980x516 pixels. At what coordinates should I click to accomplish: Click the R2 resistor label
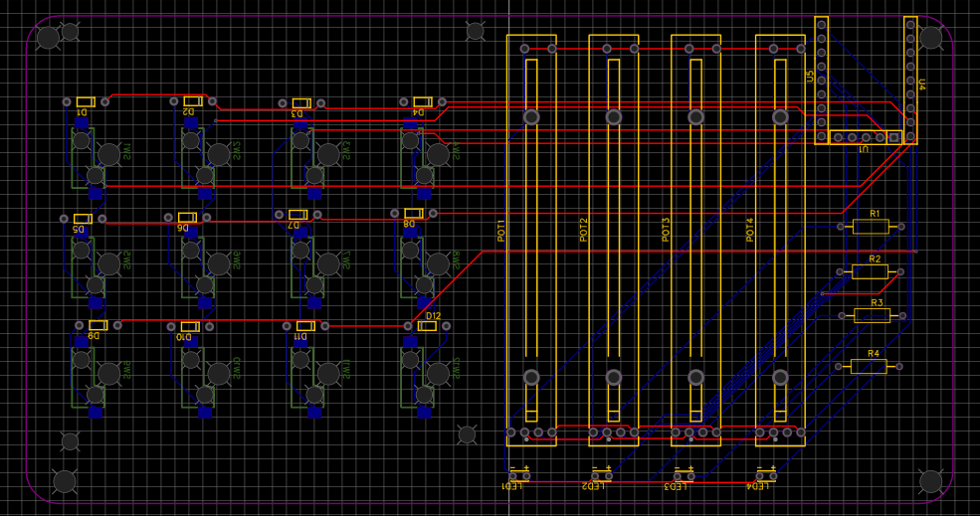875,258
